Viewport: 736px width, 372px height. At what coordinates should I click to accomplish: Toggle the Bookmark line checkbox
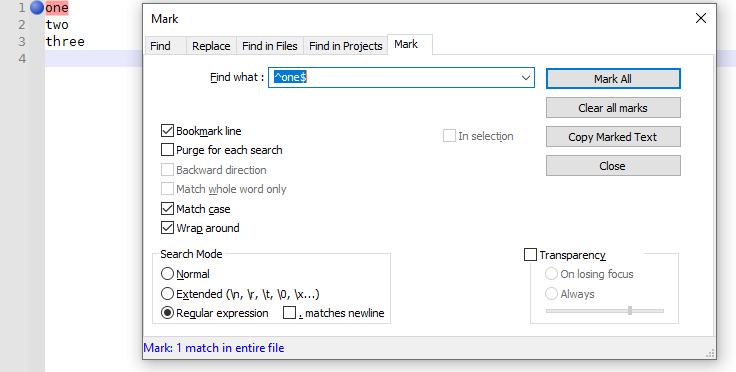pyautogui.click(x=167, y=130)
